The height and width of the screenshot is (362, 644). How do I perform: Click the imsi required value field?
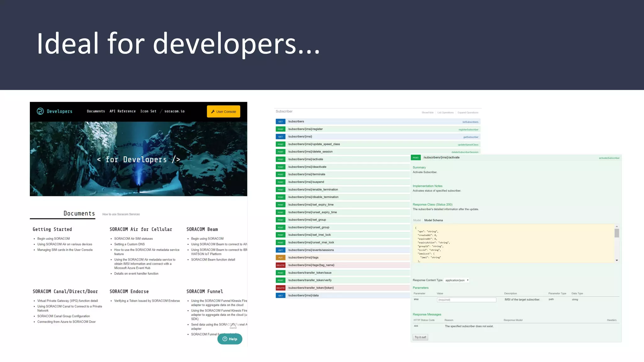click(x=466, y=300)
